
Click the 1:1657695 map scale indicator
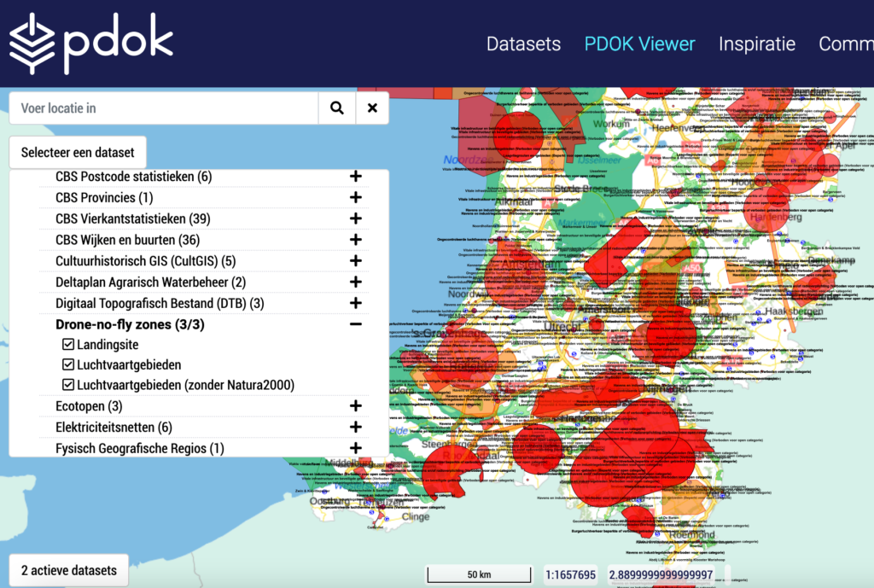570,575
